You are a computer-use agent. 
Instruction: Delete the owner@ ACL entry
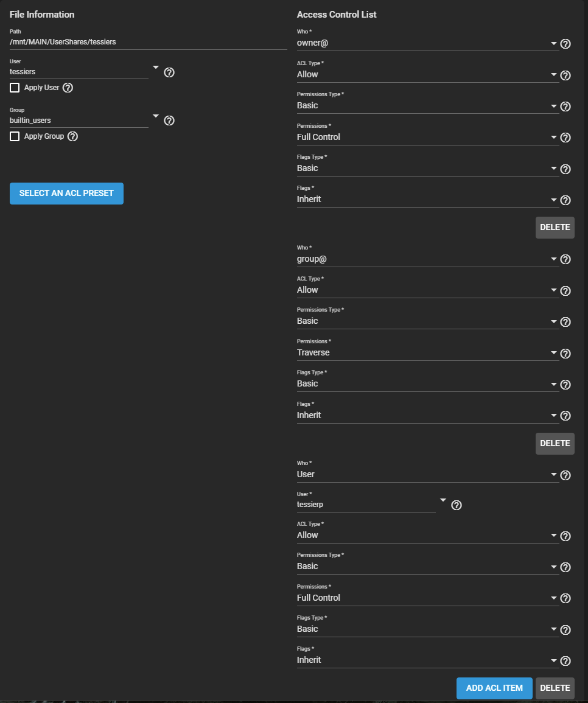click(x=555, y=228)
